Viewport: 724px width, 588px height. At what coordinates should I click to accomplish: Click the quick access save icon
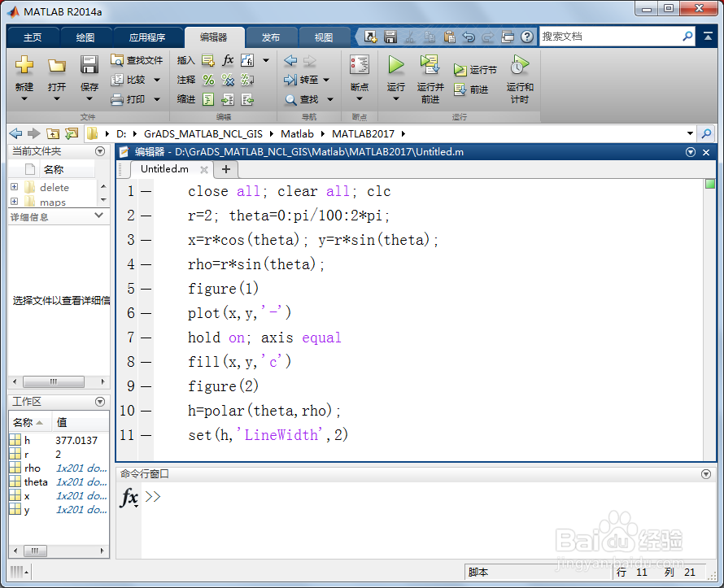tap(390, 37)
